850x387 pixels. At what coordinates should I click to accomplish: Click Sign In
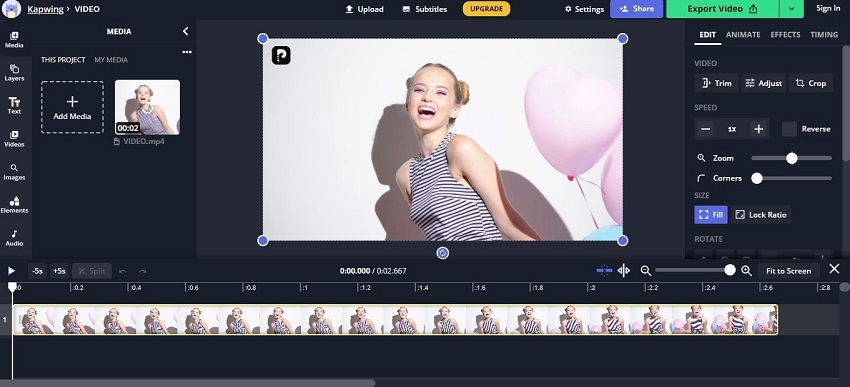tap(828, 9)
